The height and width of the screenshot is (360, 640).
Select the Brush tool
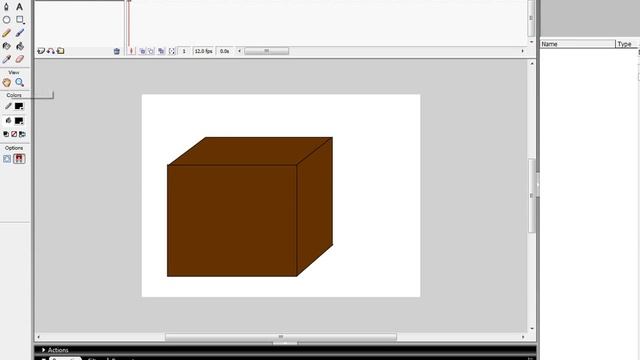tap(20, 33)
